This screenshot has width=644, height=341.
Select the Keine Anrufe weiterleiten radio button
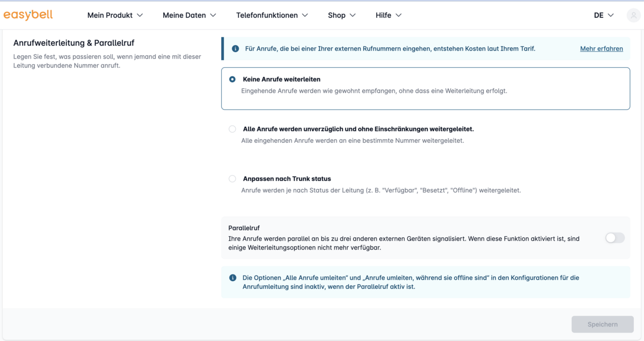(x=232, y=79)
